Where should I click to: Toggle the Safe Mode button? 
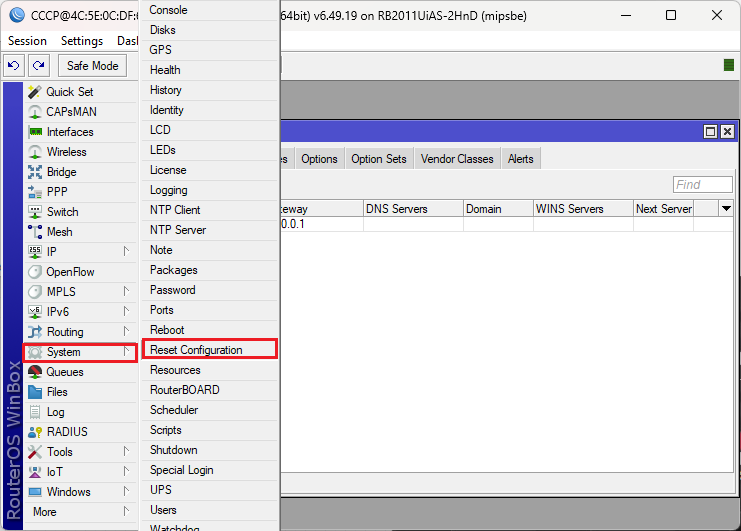tap(93, 66)
